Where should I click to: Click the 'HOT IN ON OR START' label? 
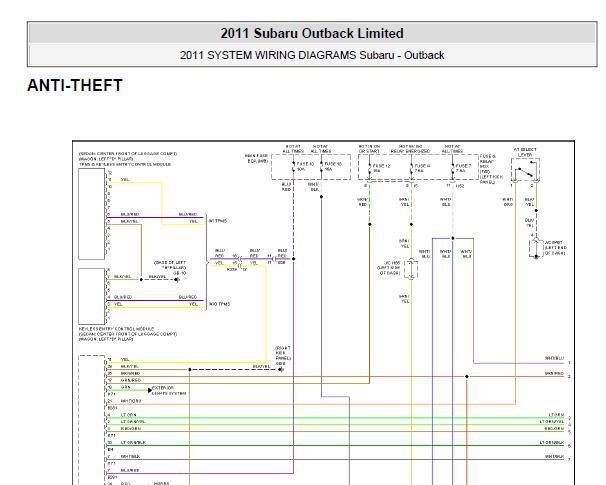(369, 149)
